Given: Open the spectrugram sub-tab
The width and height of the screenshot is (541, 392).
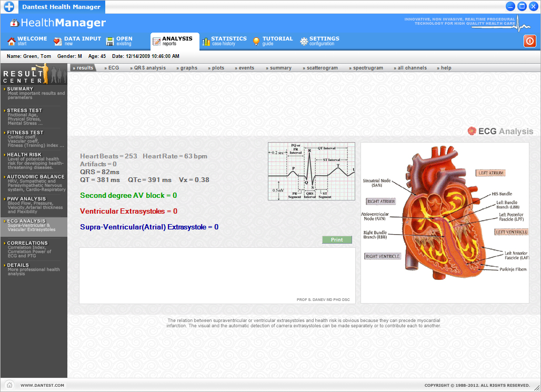Looking at the screenshot, I should click(x=366, y=68).
